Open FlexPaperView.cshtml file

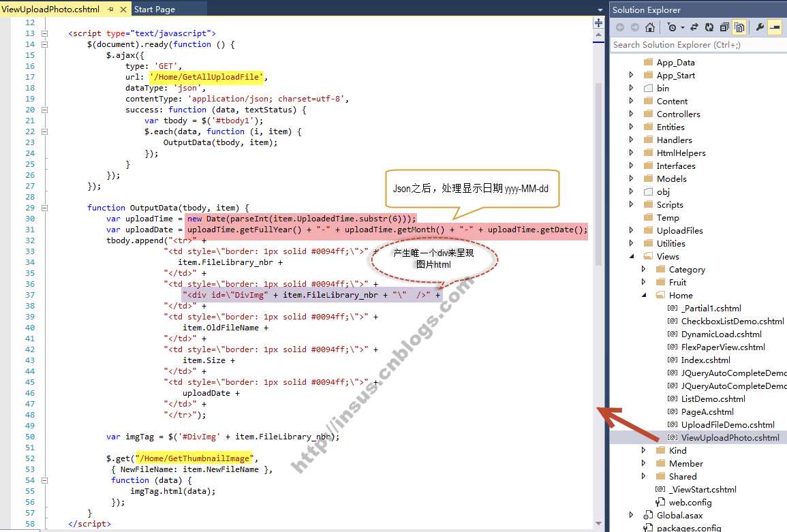[x=723, y=347]
